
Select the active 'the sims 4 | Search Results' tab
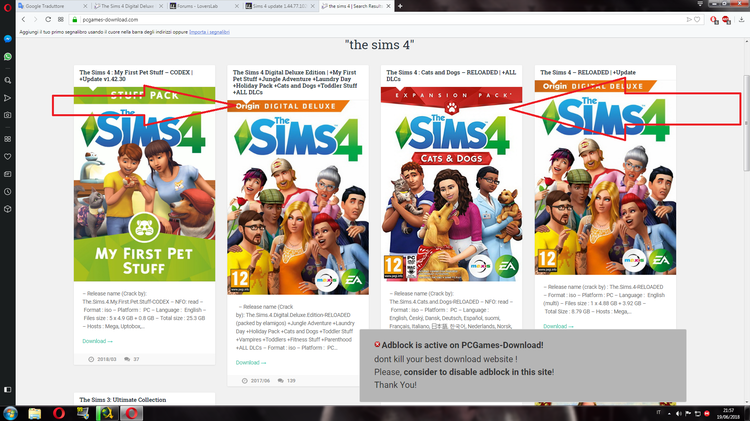click(356, 6)
